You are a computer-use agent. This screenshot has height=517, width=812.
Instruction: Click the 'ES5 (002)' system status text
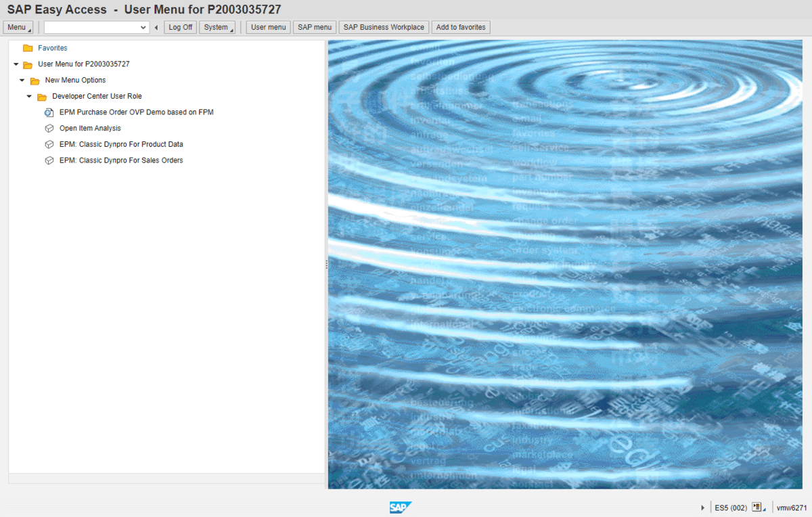(731, 508)
